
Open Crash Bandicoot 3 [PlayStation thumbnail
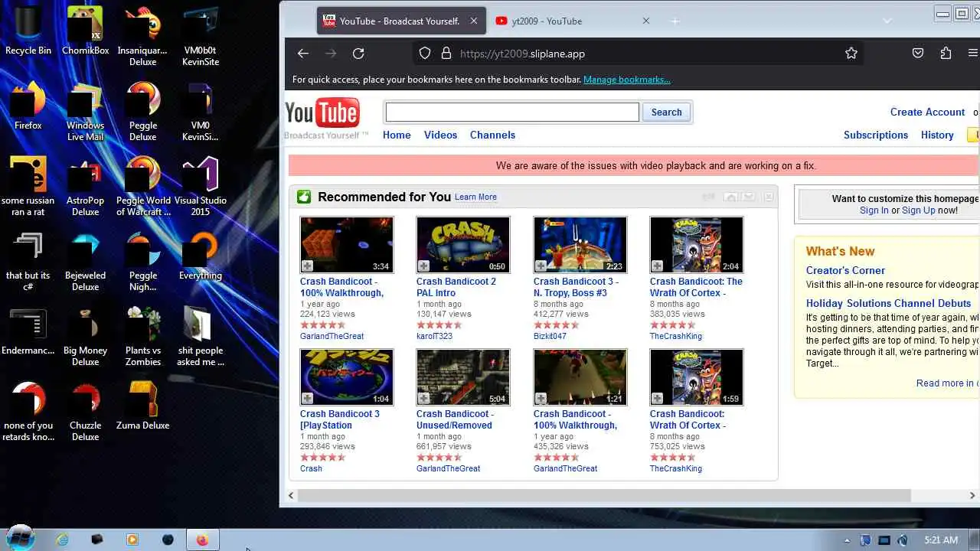pos(346,377)
